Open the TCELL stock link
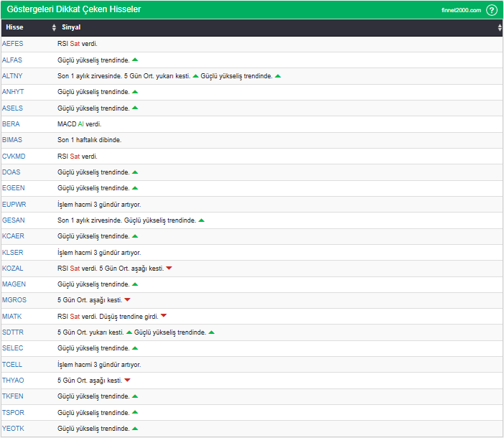504x438 pixels. (12, 365)
